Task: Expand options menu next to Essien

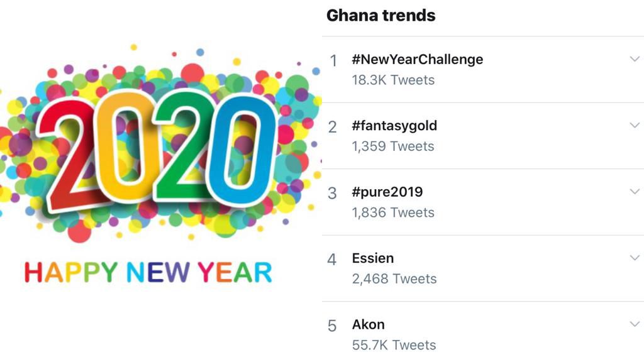Action: (635, 258)
